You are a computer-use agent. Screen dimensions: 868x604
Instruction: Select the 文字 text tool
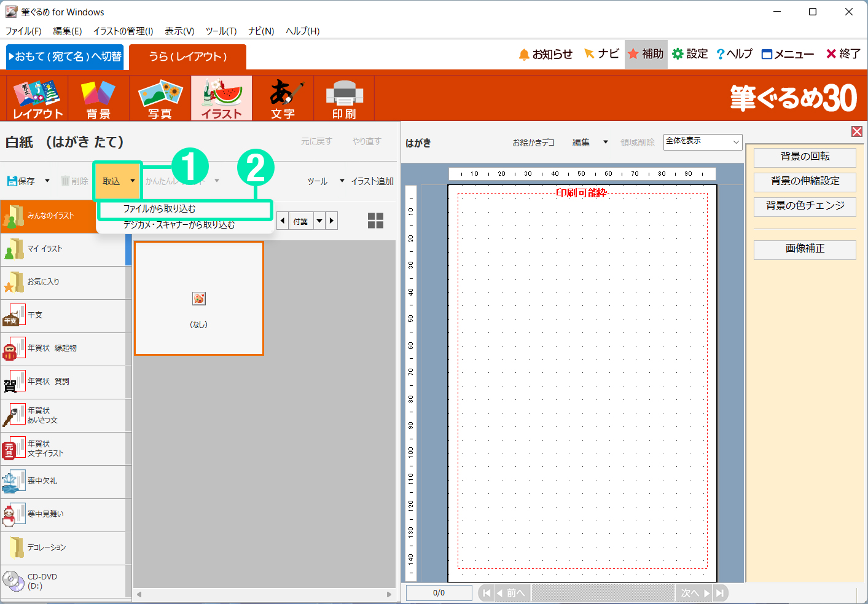coord(283,98)
